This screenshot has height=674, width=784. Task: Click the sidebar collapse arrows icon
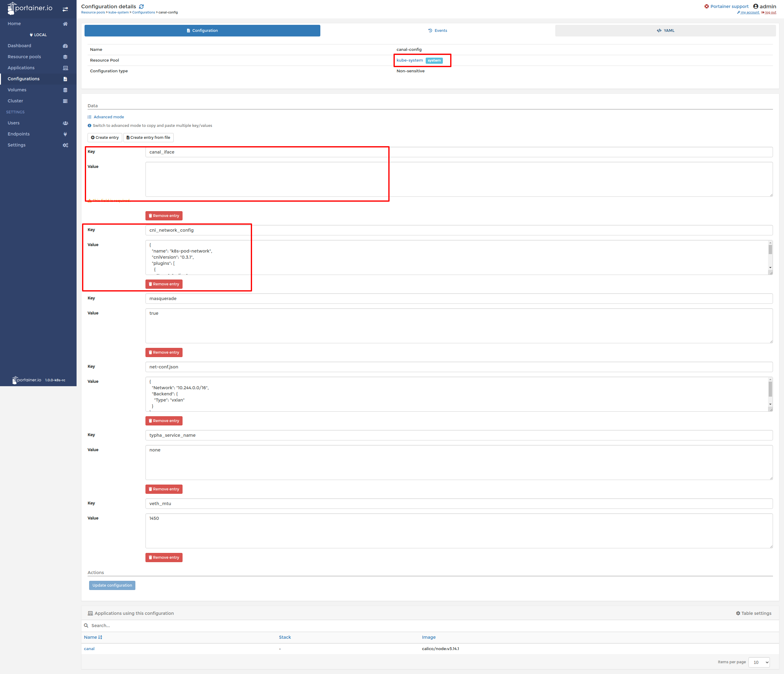click(x=65, y=9)
